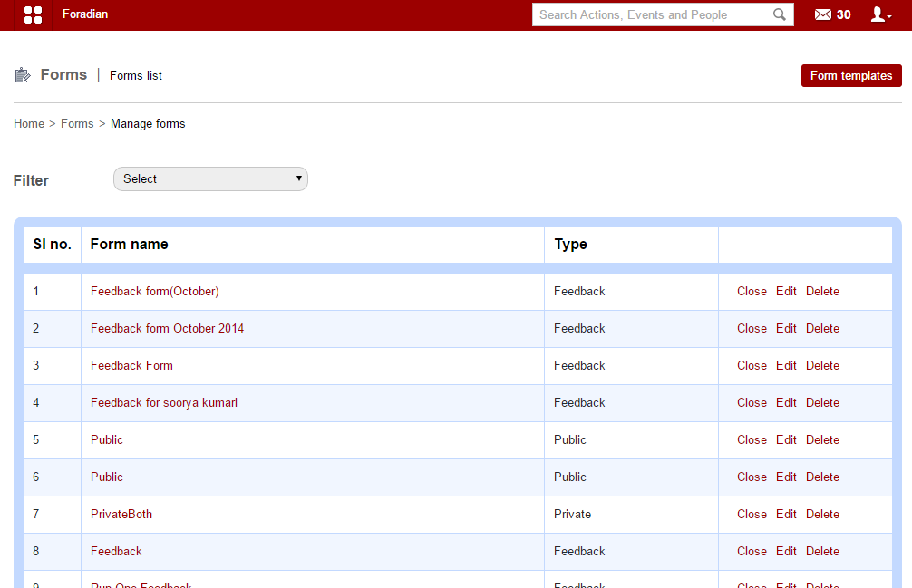Delete Feedback for soorya kumari form
The height and width of the screenshot is (588, 912).
pos(822,403)
